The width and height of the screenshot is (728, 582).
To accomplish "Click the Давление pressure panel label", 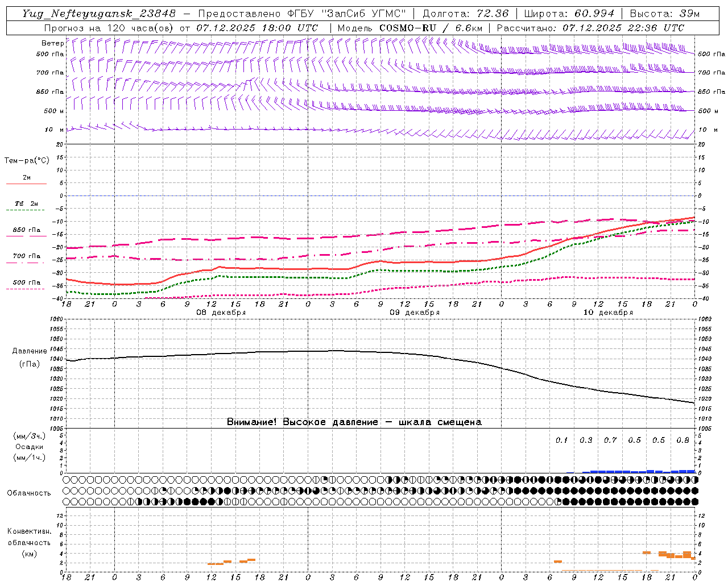I will tap(30, 351).
